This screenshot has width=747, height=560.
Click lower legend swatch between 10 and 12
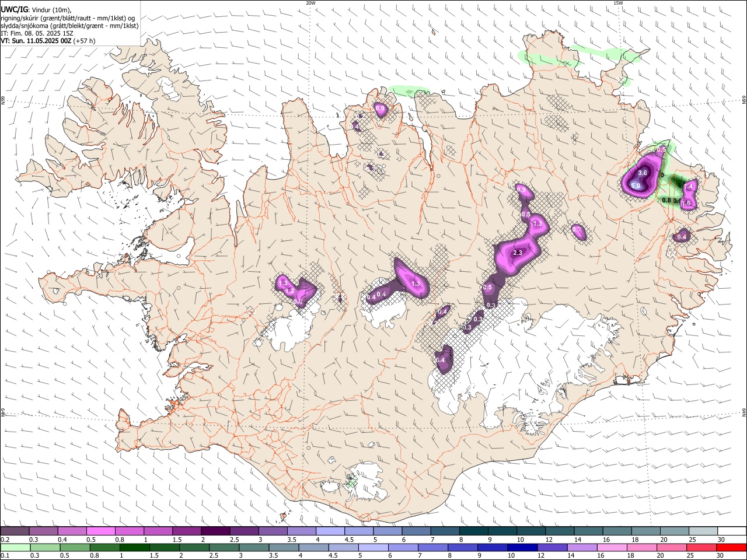[x=523, y=548]
